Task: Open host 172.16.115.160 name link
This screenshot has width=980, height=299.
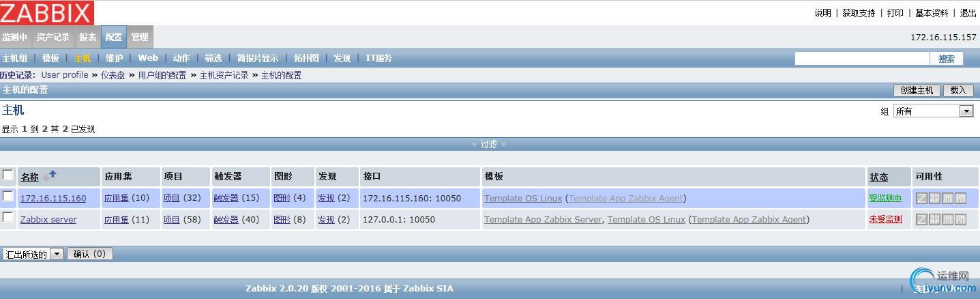Action: click(53, 199)
